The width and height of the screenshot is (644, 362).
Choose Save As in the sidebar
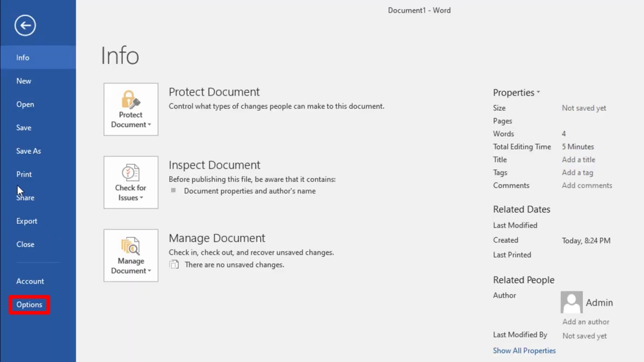pos(28,151)
